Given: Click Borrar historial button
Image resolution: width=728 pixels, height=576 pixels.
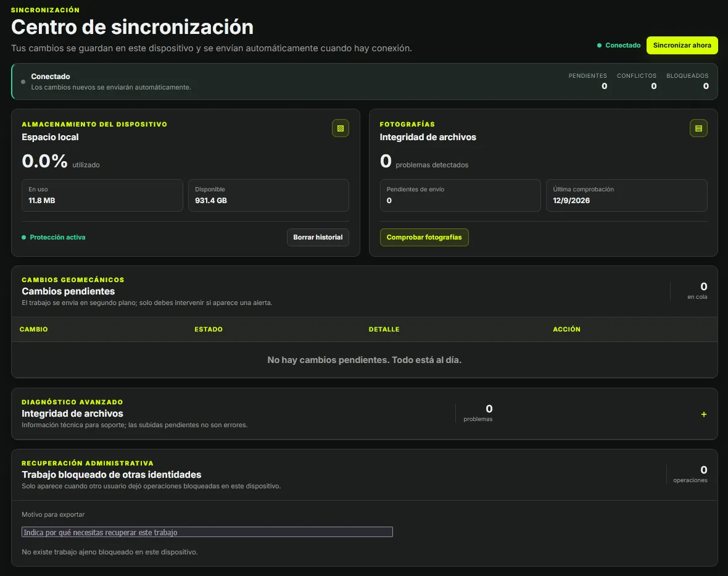Looking at the screenshot, I should [x=318, y=237].
